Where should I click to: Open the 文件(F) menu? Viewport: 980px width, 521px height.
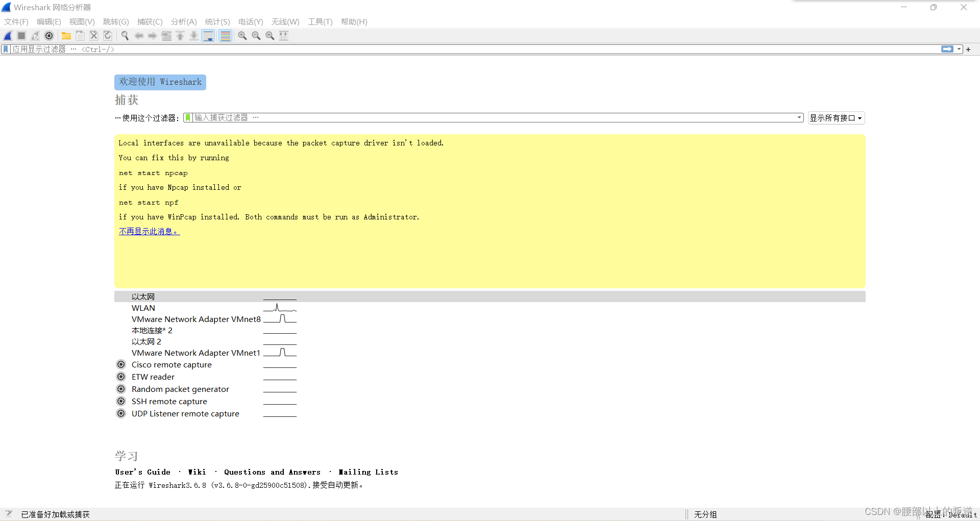16,22
